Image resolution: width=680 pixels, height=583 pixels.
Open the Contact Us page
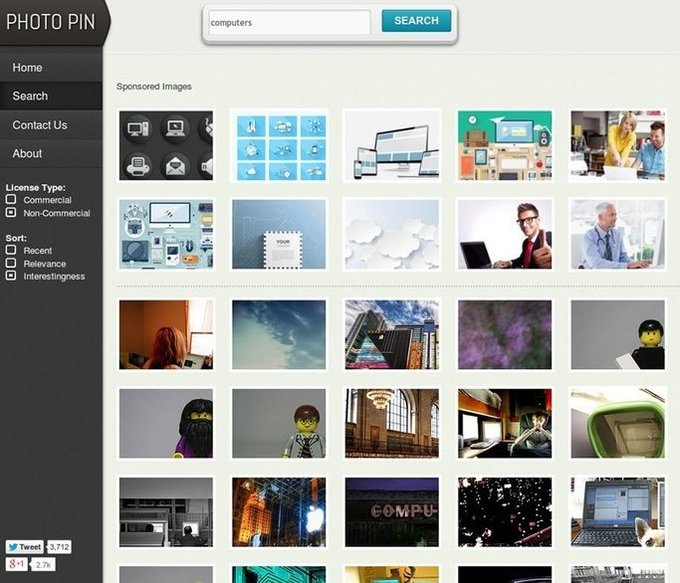pyautogui.click(x=40, y=125)
